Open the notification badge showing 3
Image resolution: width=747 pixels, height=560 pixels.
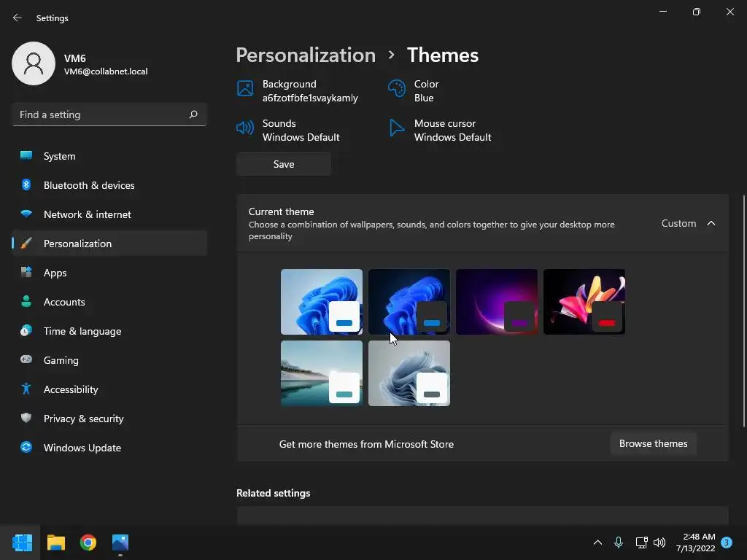727,542
